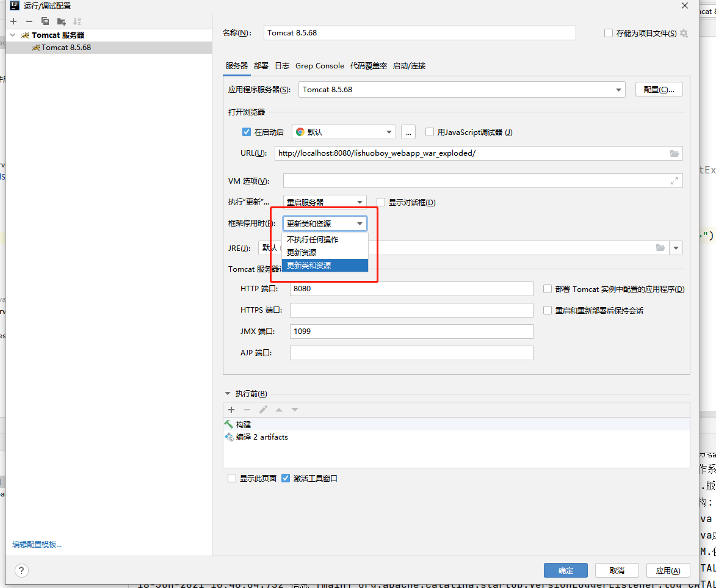Image resolution: width=716 pixels, height=588 pixels.
Task: Switch to the 日志 tab
Action: [x=282, y=66]
